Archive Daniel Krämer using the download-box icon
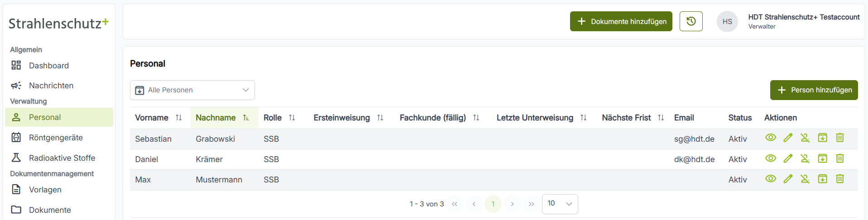This screenshot has width=868, height=220. (x=823, y=158)
